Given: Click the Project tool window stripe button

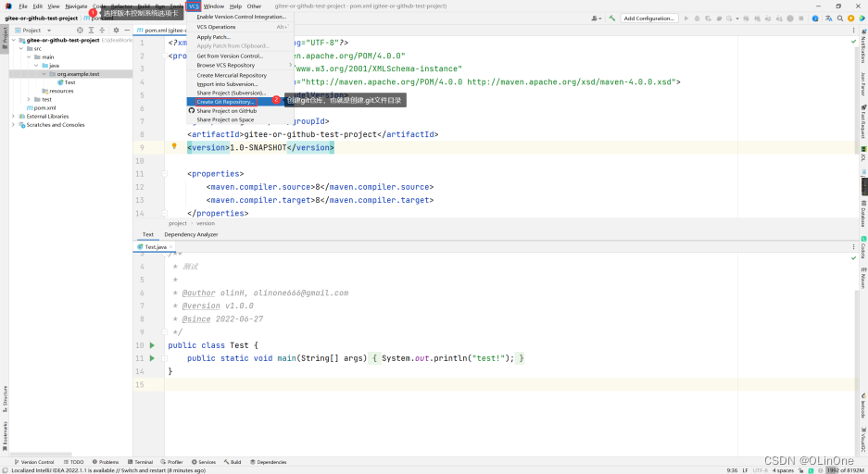Looking at the screenshot, I should click(x=5, y=38).
